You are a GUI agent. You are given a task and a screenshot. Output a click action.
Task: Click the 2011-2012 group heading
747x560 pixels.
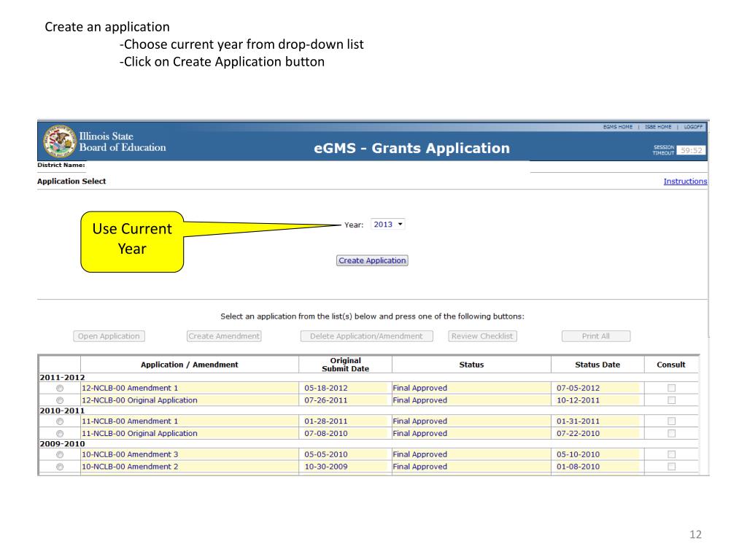pos(62,378)
